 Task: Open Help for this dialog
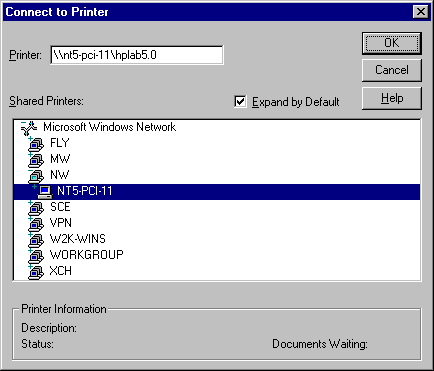tap(392, 98)
